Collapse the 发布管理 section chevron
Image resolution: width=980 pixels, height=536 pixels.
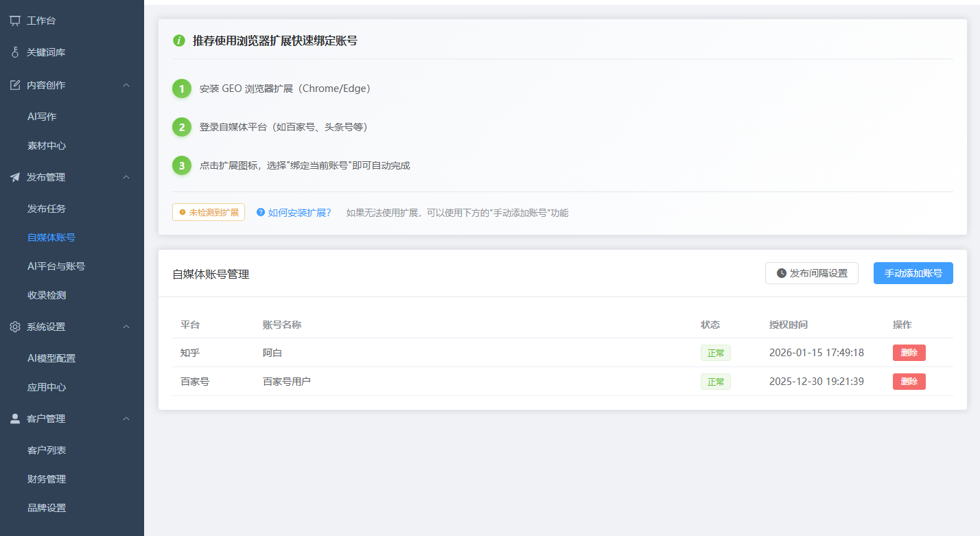tap(126, 176)
